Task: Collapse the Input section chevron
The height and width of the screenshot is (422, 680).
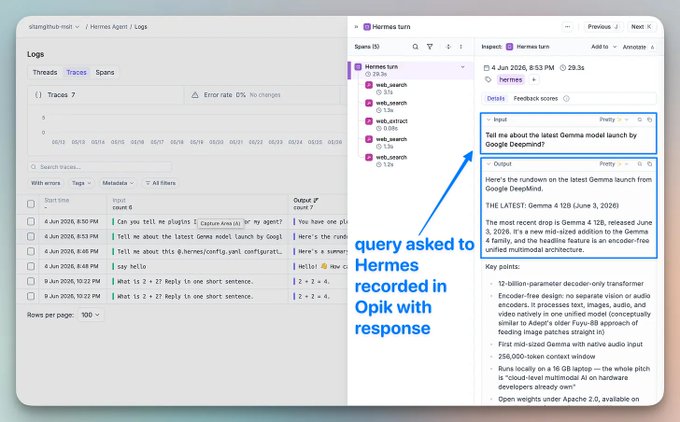Action: click(x=489, y=120)
